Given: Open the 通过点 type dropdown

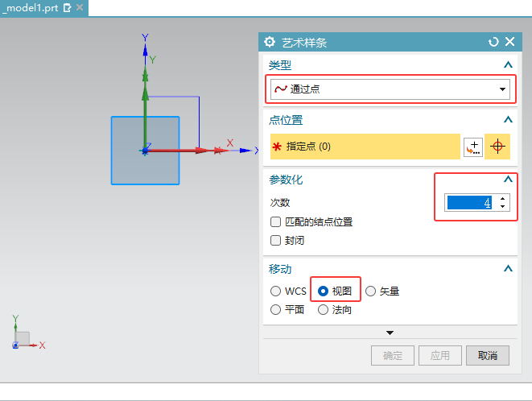Looking at the screenshot, I should click(x=390, y=89).
